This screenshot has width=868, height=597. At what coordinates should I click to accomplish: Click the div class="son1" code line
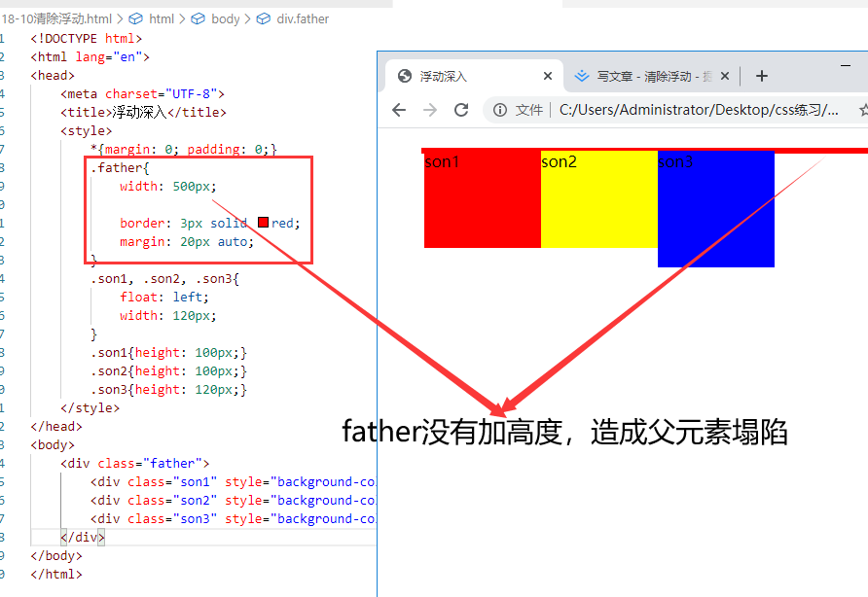[x=233, y=482]
